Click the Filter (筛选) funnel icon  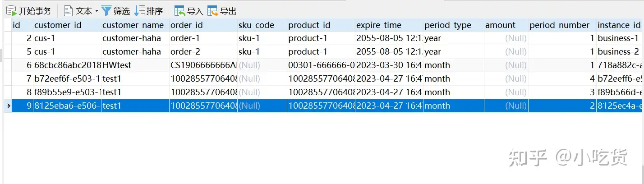(106, 11)
